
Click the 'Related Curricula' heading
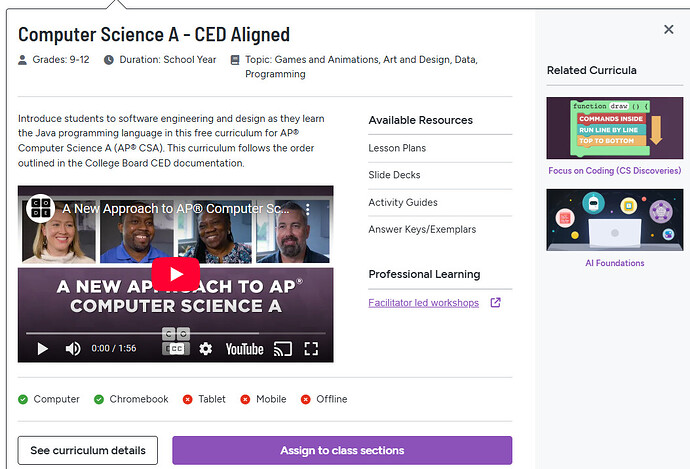click(x=591, y=70)
